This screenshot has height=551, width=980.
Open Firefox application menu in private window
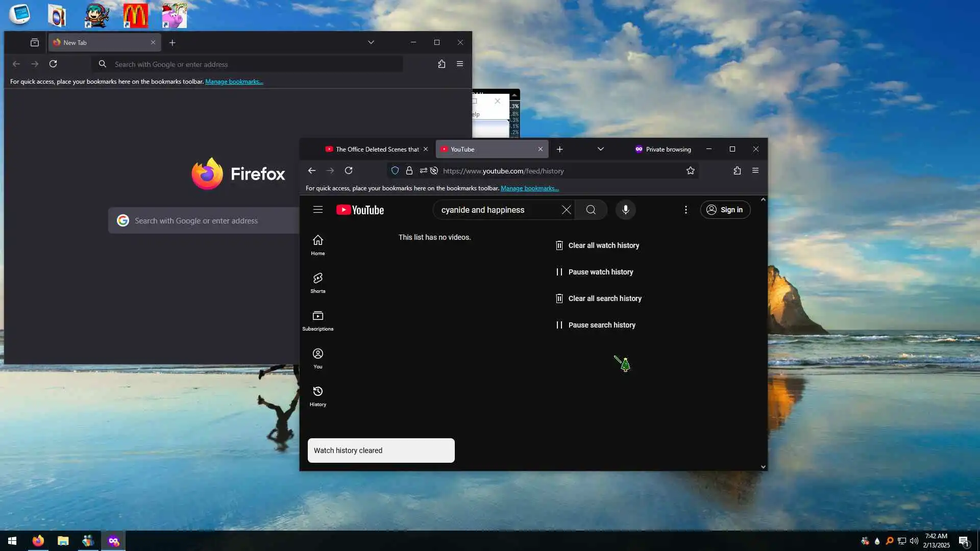click(755, 171)
